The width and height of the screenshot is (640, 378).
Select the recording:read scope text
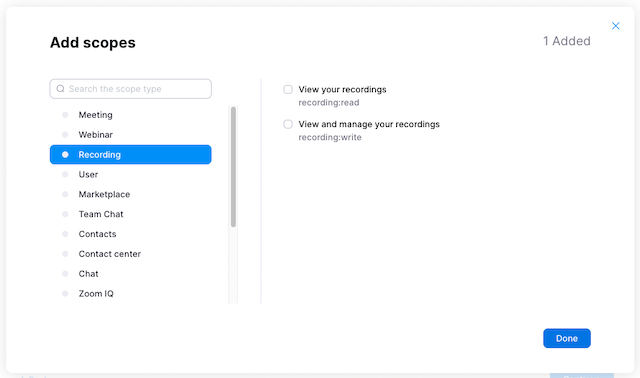pyautogui.click(x=329, y=102)
